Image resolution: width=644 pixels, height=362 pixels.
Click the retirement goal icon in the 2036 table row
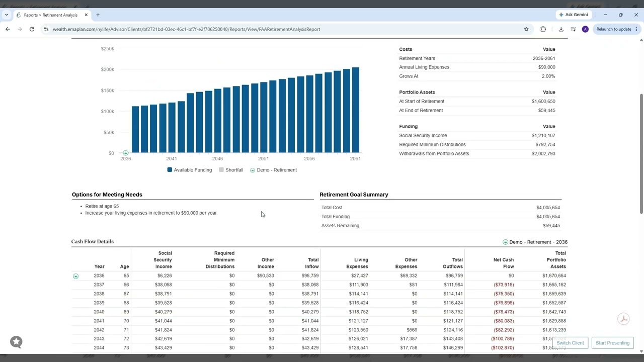75,276
